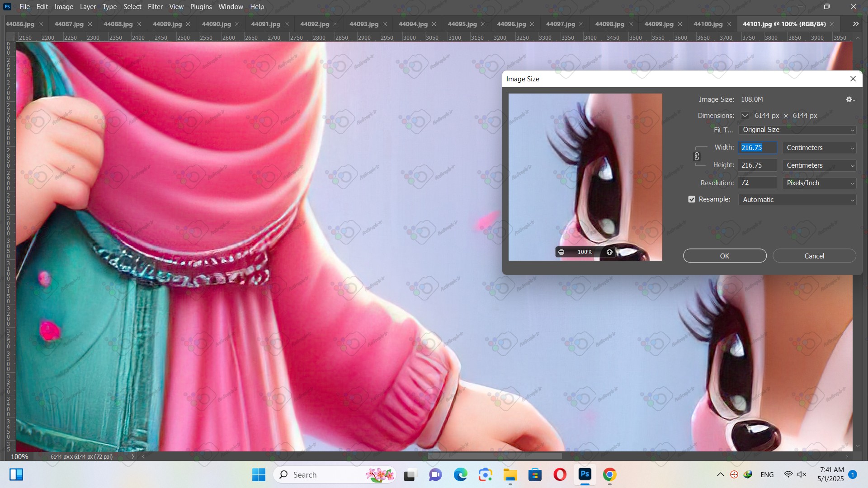Open the File menu
This screenshot has width=868, height=488.
(x=24, y=6)
